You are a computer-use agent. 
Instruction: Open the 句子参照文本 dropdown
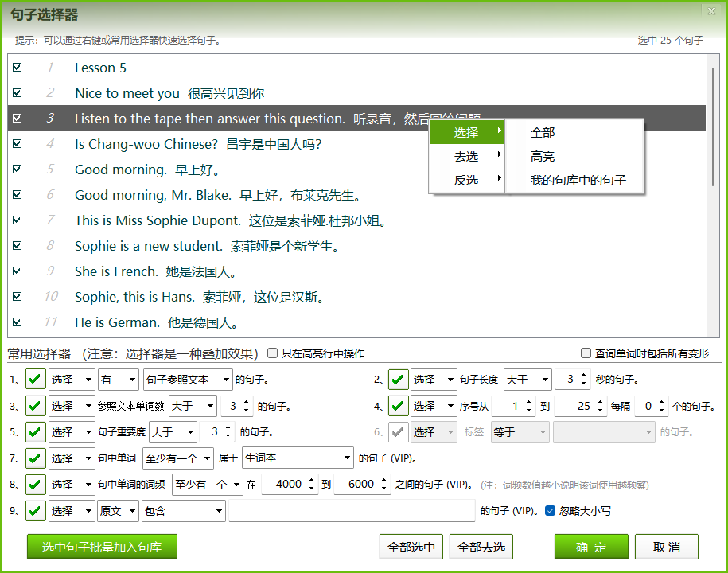click(x=187, y=380)
